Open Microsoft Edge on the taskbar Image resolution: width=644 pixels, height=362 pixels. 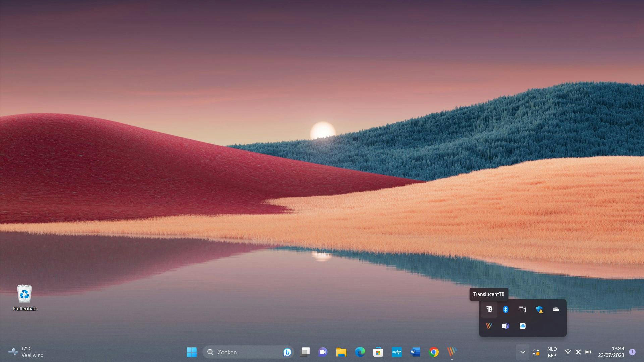360,352
